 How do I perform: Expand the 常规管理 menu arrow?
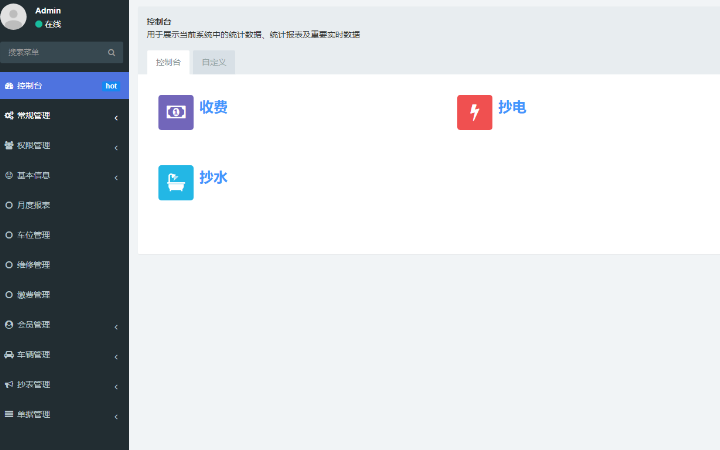(x=116, y=118)
